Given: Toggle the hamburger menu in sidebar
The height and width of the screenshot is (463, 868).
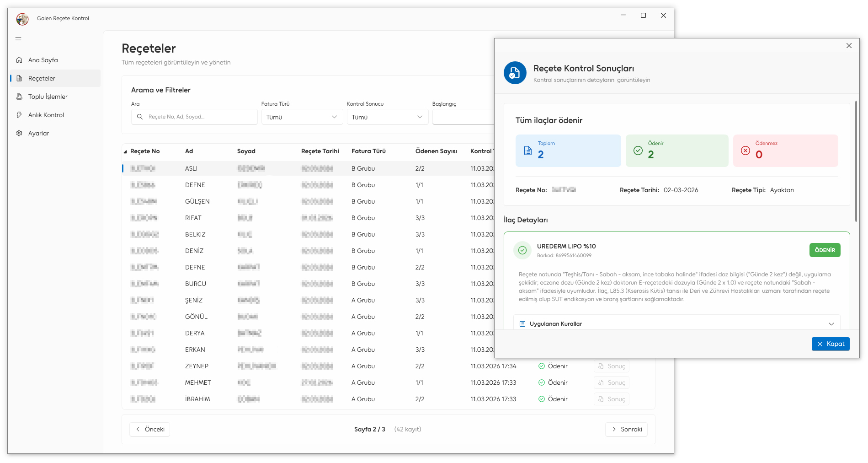Looking at the screenshot, I should coord(18,39).
